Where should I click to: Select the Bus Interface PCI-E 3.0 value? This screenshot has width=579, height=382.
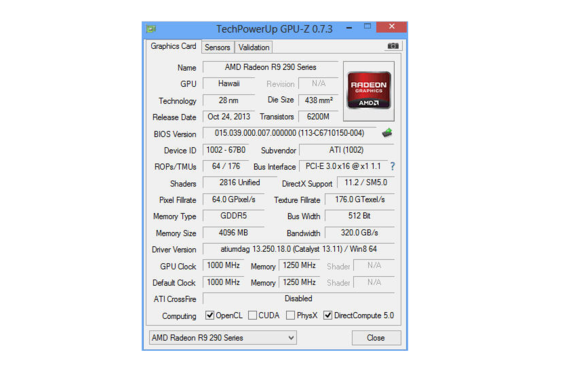point(343,166)
